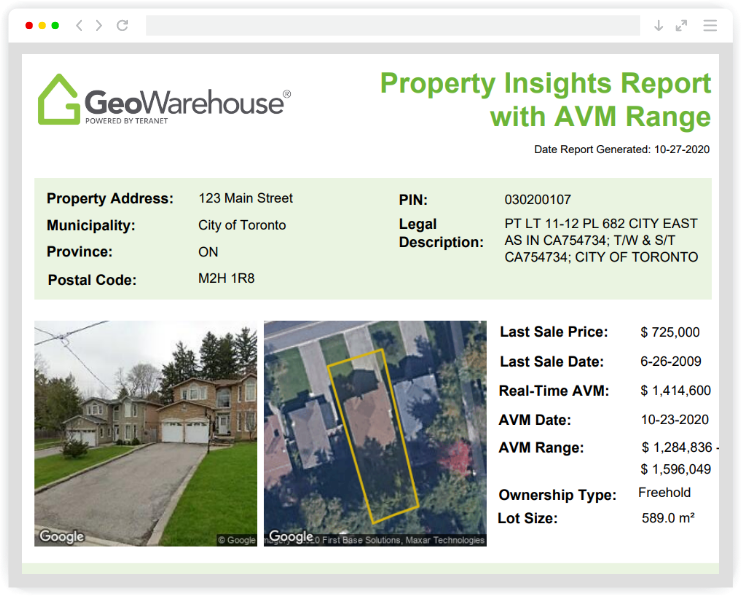Image resolution: width=742 pixels, height=603 pixels.
Task: Click the browser forward arrow
Action: click(x=99, y=25)
